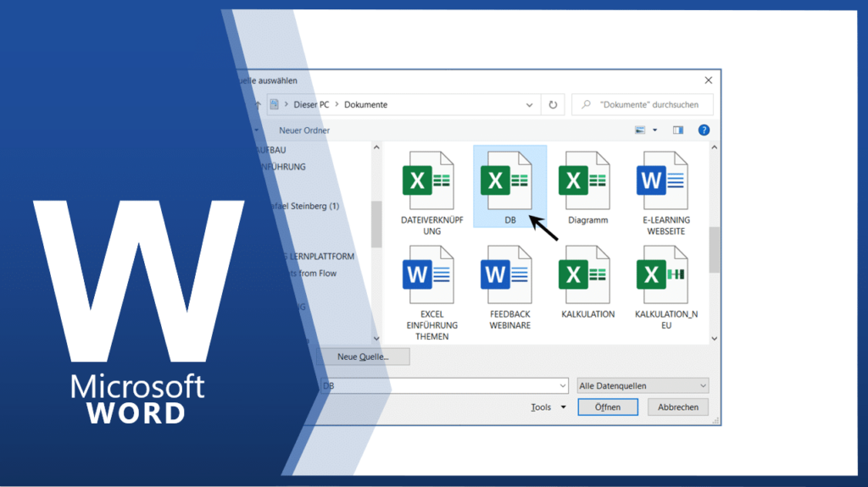This screenshot has height=487, width=868.
Task: Click the navigation pane scroll up arrow
Action: click(x=376, y=147)
